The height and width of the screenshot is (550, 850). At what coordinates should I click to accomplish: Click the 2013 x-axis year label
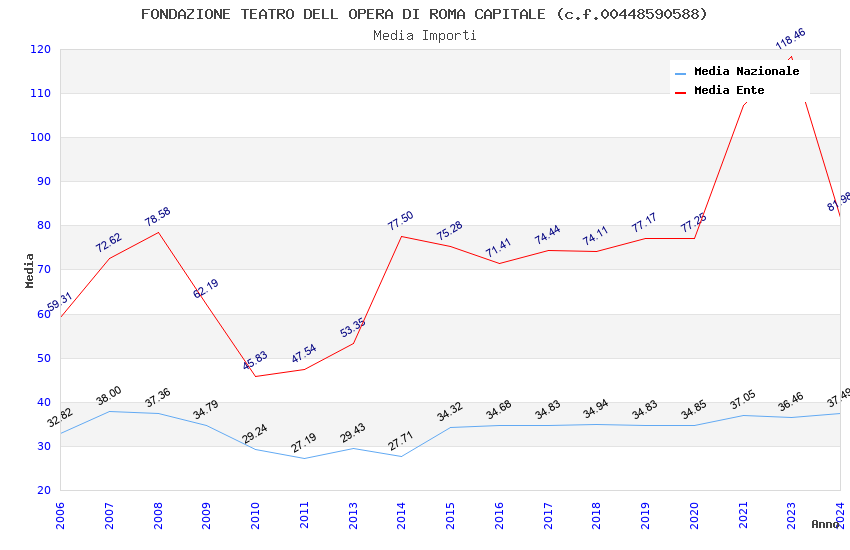(353, 515)
